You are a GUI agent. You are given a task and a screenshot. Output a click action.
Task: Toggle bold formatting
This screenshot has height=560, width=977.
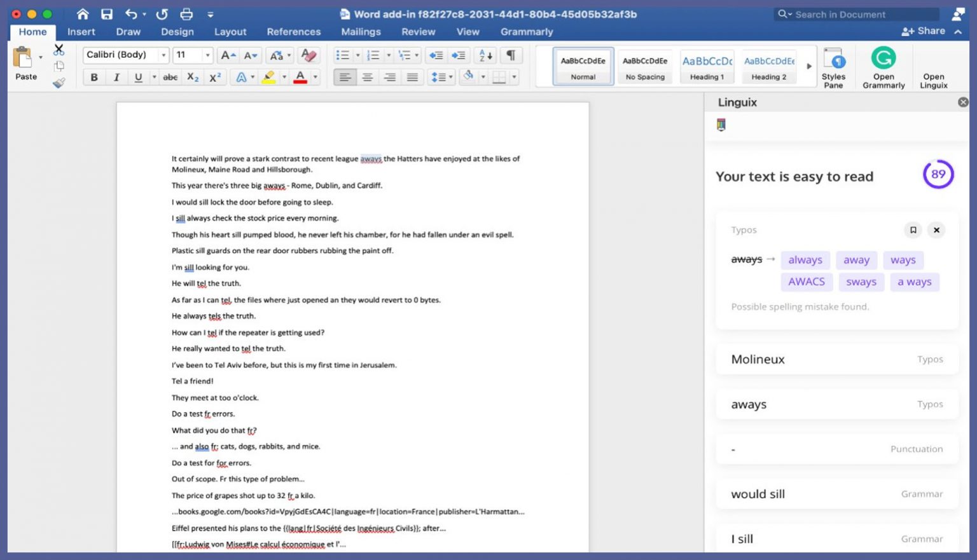pyautogui.click(x=94, y=77)
